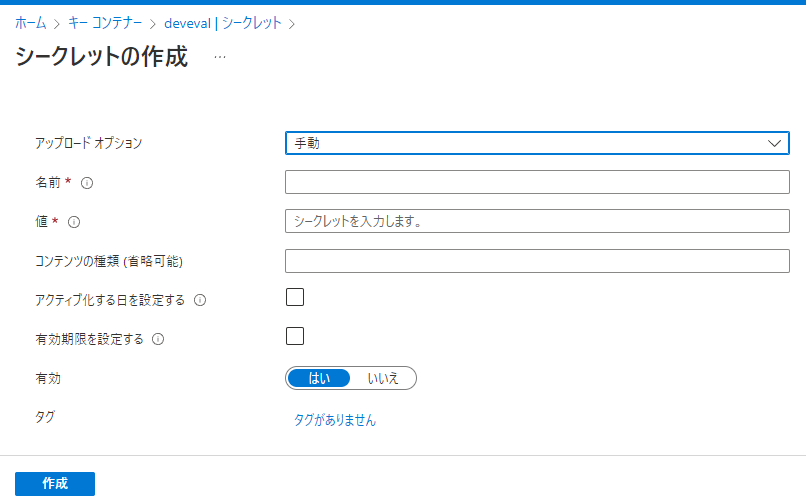Select はい on the 有効 toggle
The width and height of the screenshot is (806, 503).
pyautogui.click(x=319, y=379)
